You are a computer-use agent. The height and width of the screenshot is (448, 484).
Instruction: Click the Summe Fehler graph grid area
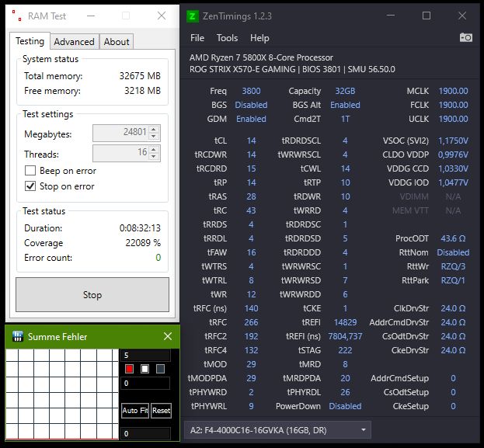click(x=62, y=394)
